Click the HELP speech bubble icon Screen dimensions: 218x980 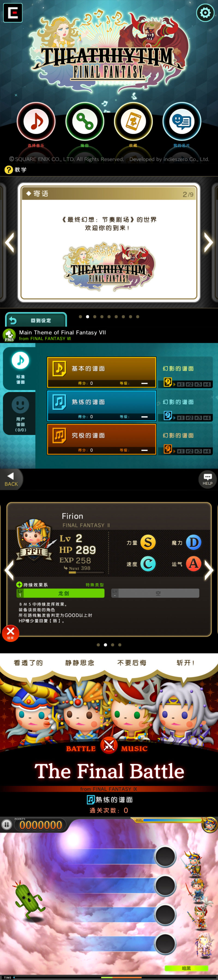point(207,479)
